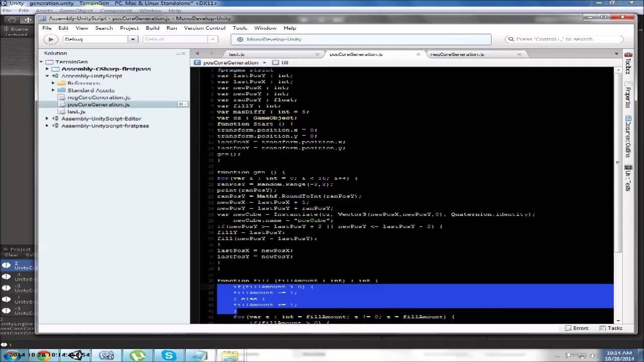Close the Solution pad
Image resolution: width=644 pixels, height=362 pixels.
pyautogui.click(x=184, y=53)
